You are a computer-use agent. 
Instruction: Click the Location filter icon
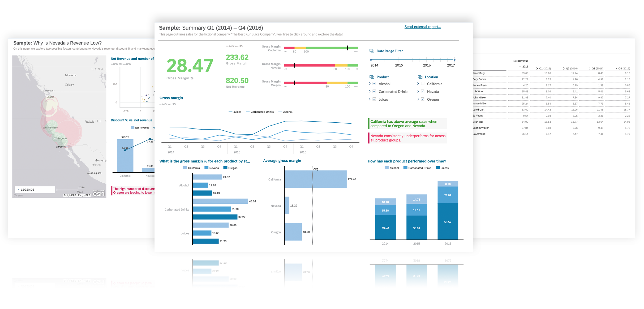(420, 76)
